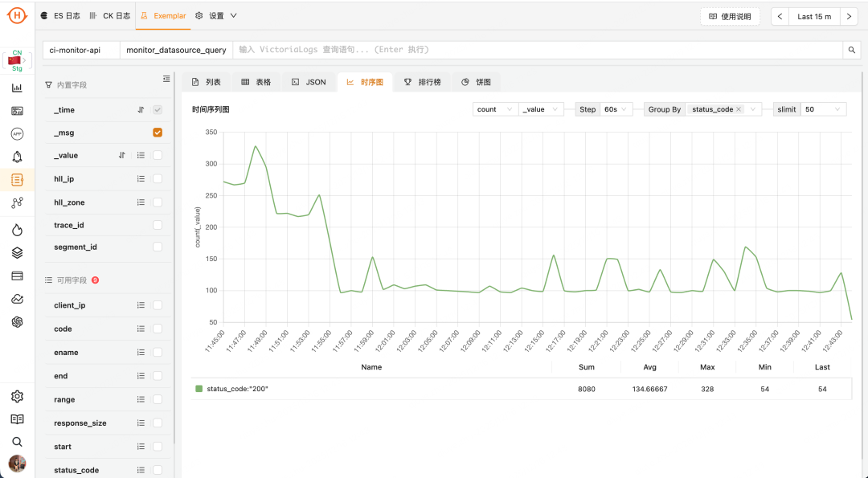
Task: Show value list for hll_ip field
Action: pos(141,178)
